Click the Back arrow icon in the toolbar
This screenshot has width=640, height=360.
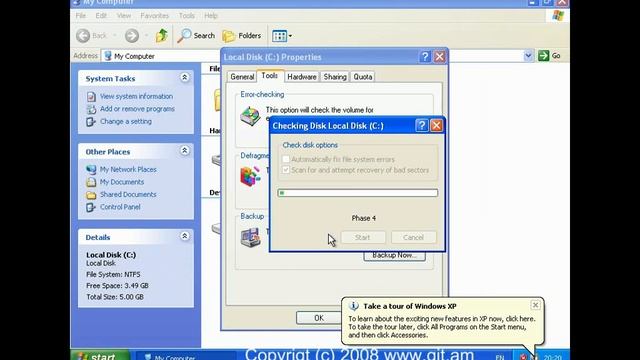(83, 36)
